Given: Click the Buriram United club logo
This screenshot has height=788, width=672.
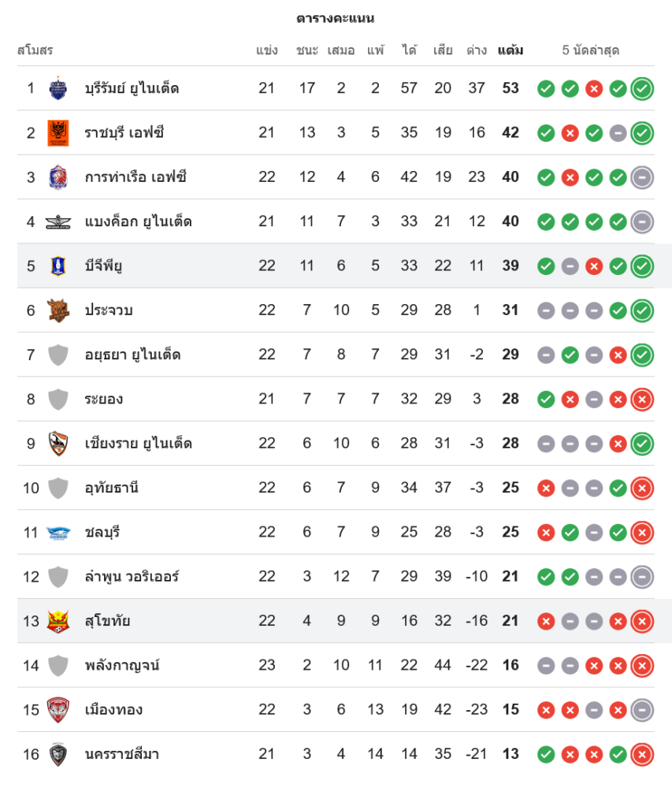Looking at the screenshot, I should pos(58,88).
